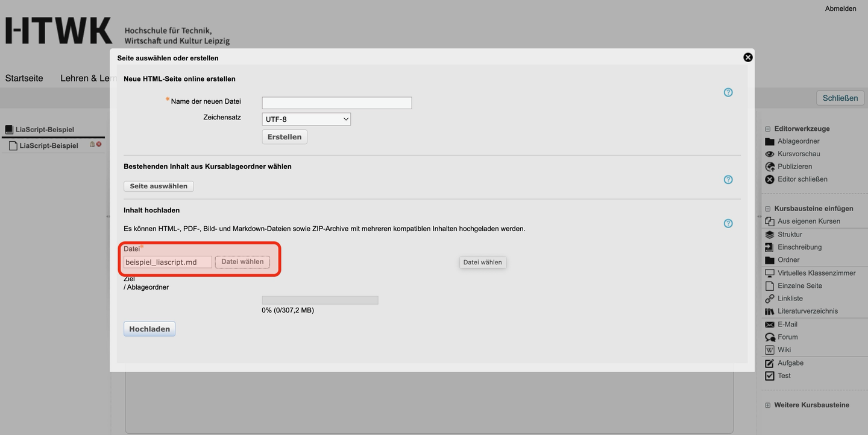Select LiaScript-Beispiel page in course tree

pyautogui.click(x=48, y=146)
